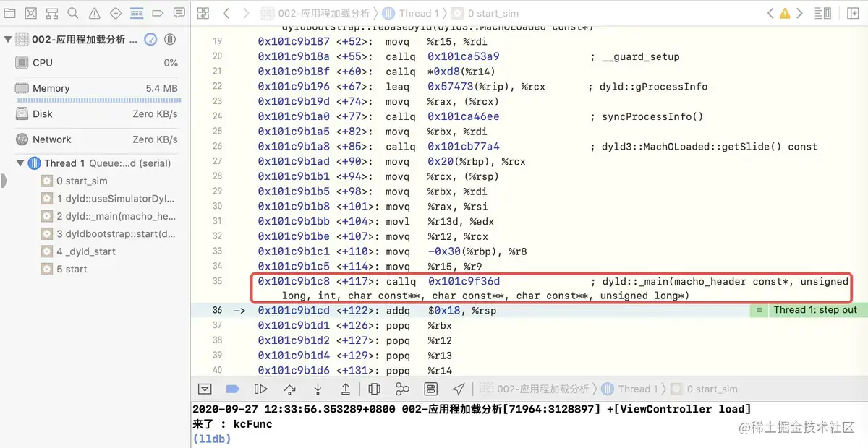Image resolution: width=868 pixels, height=448 pixels.
Task: Add an editor pane on the right
Action: tap(852, 13)
